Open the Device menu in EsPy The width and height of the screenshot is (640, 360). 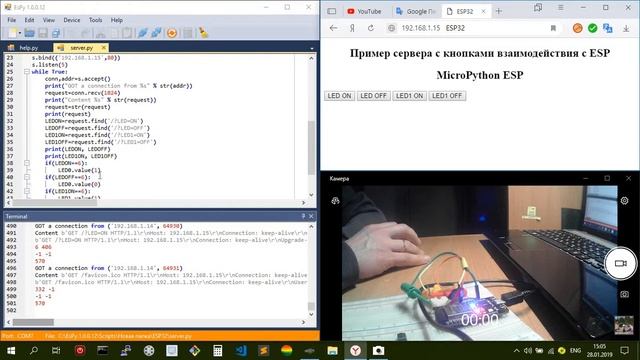71,20
